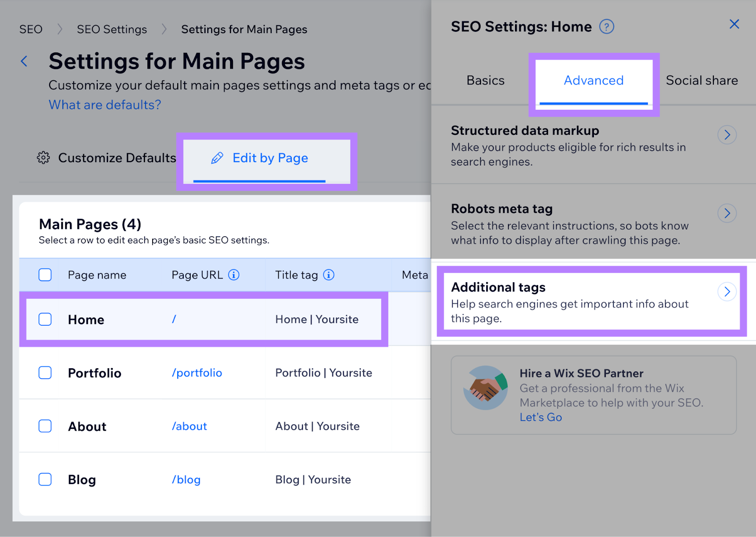Click the Title tag info icon
The height and width of the screenshot is (537, 756).
click(328, 275)
